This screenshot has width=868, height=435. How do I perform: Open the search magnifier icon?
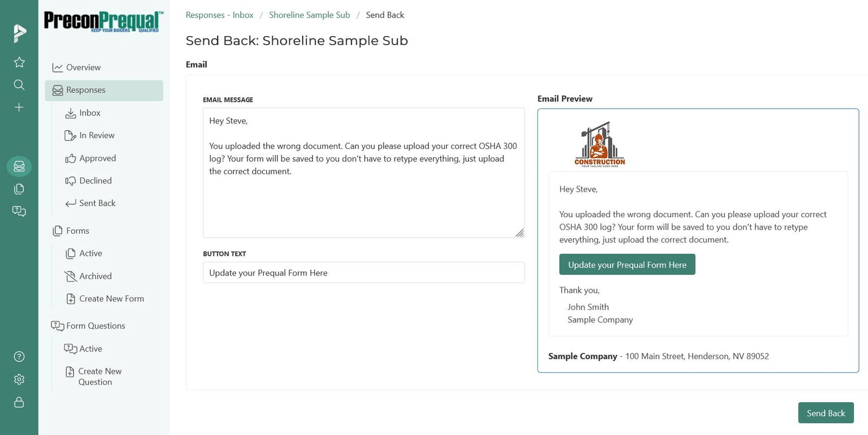[19, 85]
